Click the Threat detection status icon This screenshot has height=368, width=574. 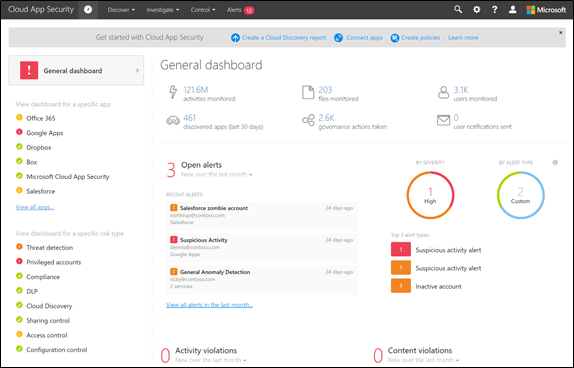coord(19,247)
